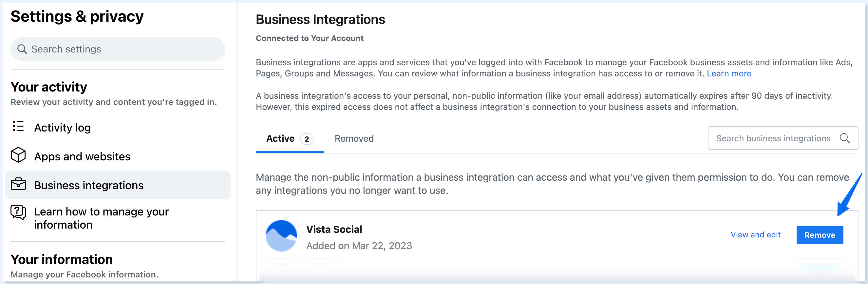868x284 pixels.
Task: Click the Your information heading
Action: point(62,259)
